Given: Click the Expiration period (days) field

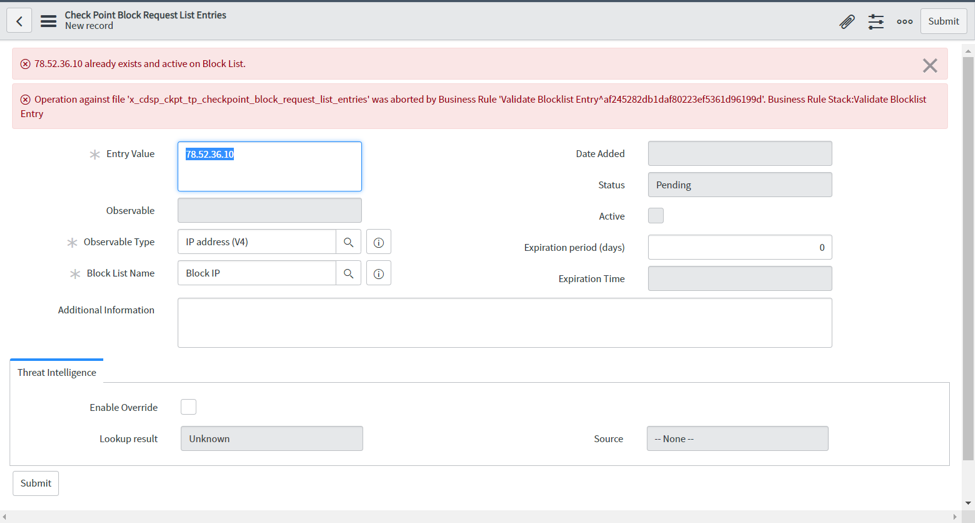Looking at the screenshot, I should tap(739, 248).
